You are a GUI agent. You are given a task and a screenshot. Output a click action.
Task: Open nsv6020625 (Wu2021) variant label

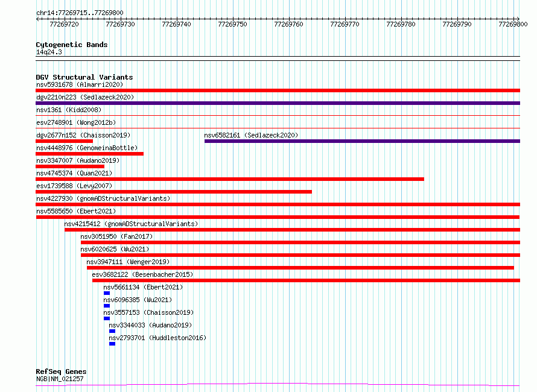[115, 249]
